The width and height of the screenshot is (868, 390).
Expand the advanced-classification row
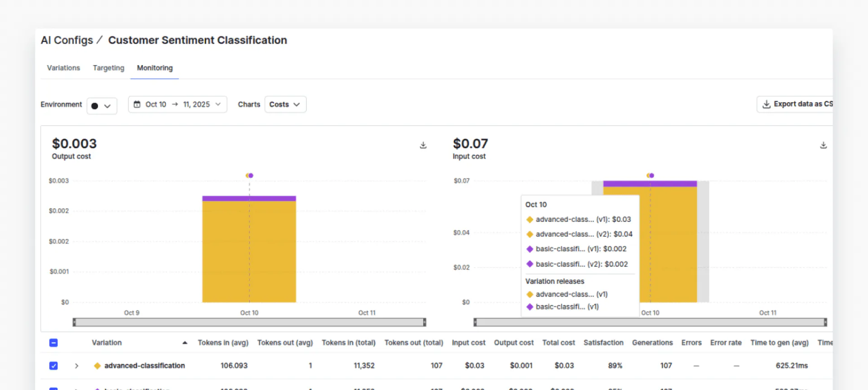pos(76,366)
